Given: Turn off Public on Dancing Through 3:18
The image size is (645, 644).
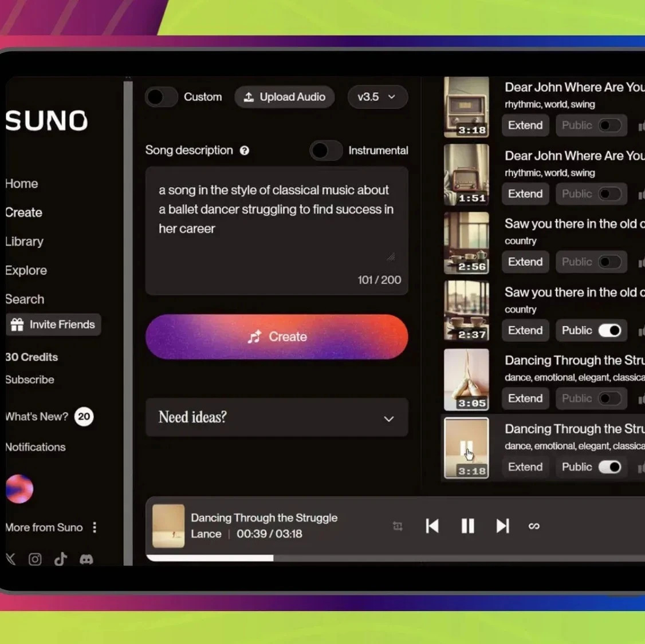Looking at the screenshot, I should pos(609,467).
